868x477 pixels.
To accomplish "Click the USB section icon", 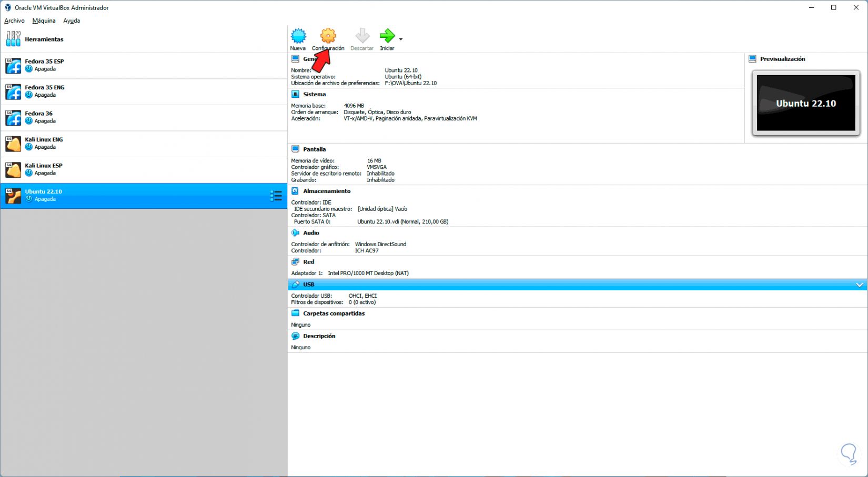I will click(295, 285).
